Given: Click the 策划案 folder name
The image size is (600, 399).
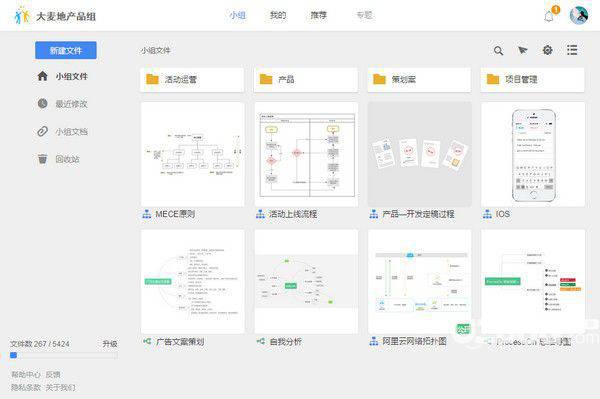Looking at the screenshot, I should [x=403, y=79].
